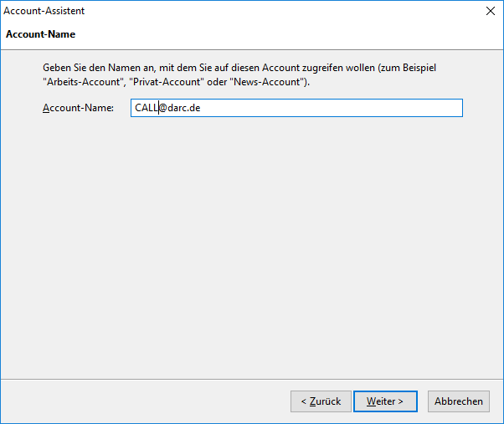Click "Geben Sie den Namen an" opening text
This screenshot has width=504, height=424.
pyautogui.click(x=98, y=68)
